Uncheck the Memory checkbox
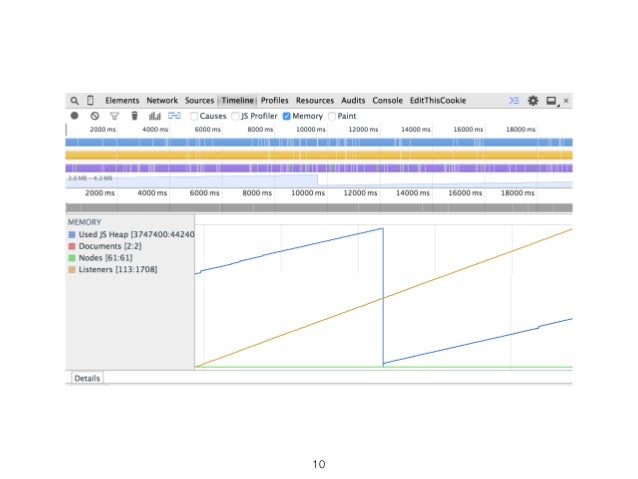 [286, 116]
